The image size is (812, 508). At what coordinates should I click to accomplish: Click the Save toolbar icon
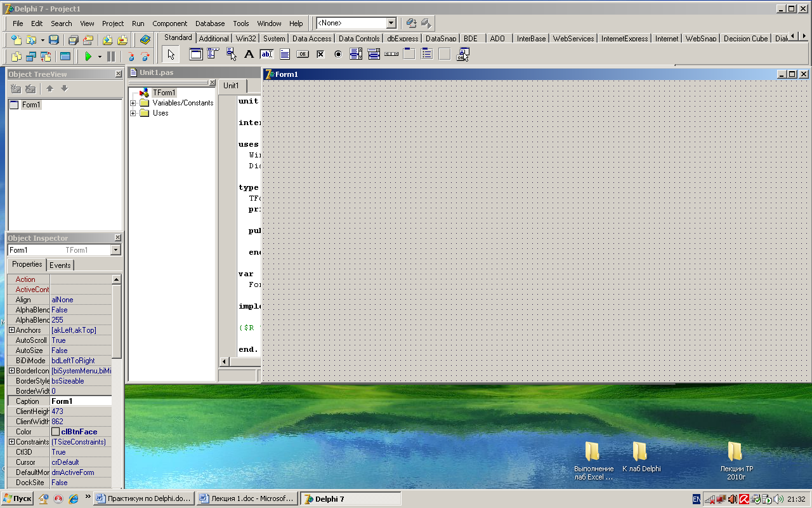54,39
